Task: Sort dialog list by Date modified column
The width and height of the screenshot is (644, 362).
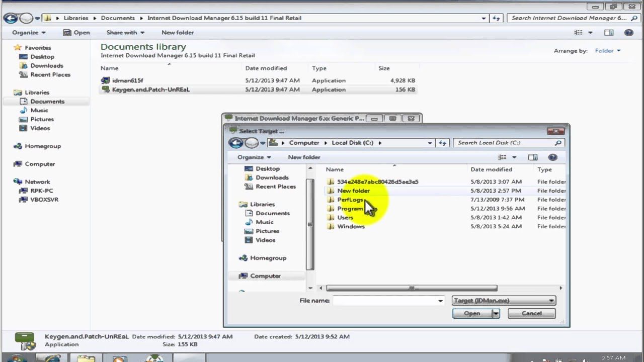Action: [x=491, y=169]
